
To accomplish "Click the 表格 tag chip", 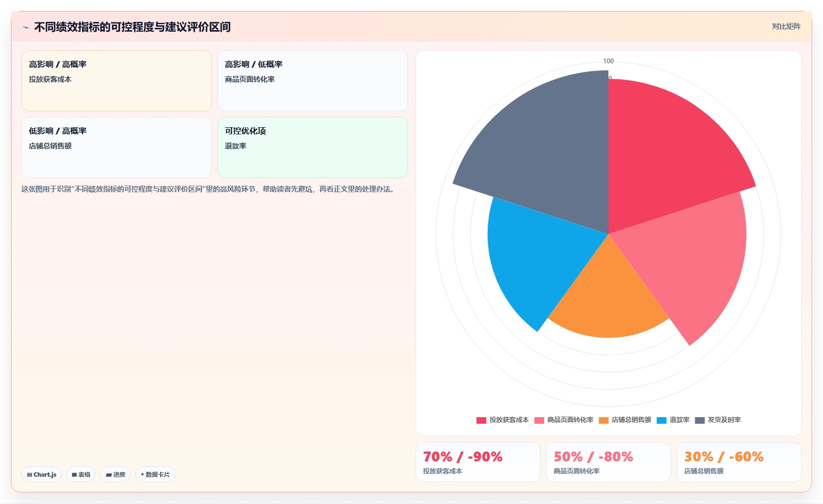I will click(x=81, y=475).
